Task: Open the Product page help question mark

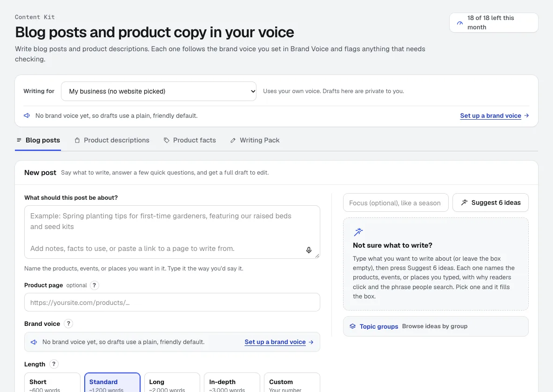Action: point(94,285)
